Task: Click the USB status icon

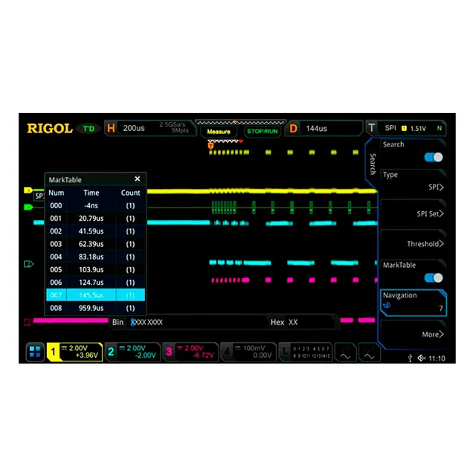Action: point(410,358)
